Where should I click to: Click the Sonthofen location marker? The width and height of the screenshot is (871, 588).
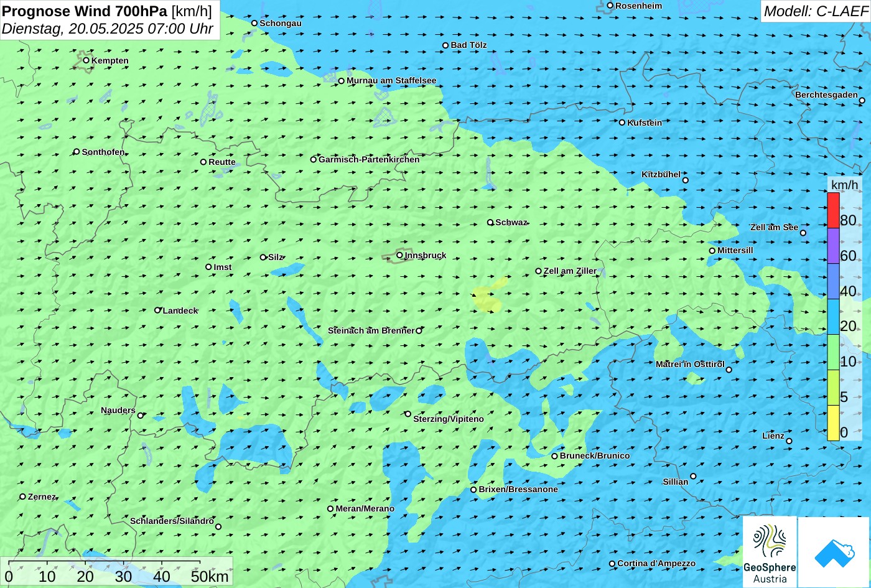pyautogui.click(x=77, y=152)
